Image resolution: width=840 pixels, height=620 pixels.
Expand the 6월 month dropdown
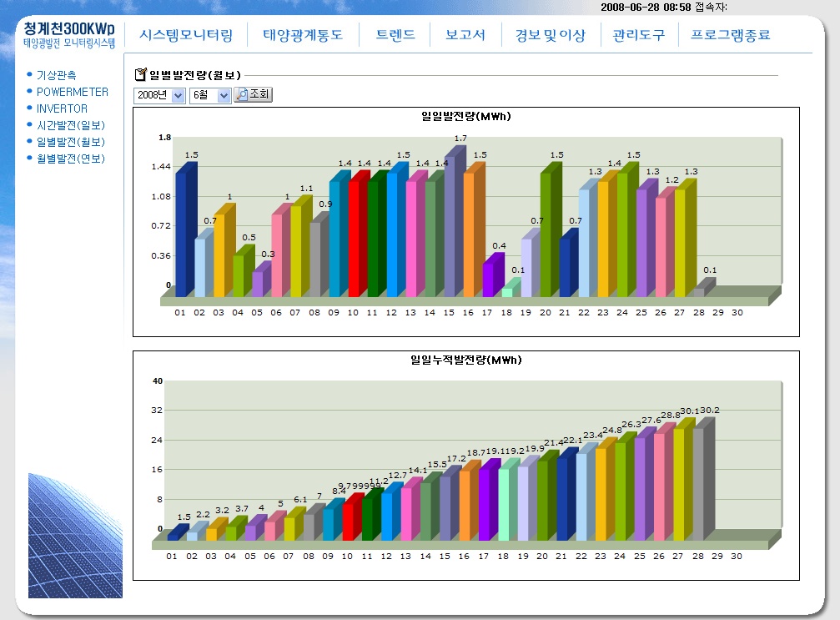[x=210, y=95]
